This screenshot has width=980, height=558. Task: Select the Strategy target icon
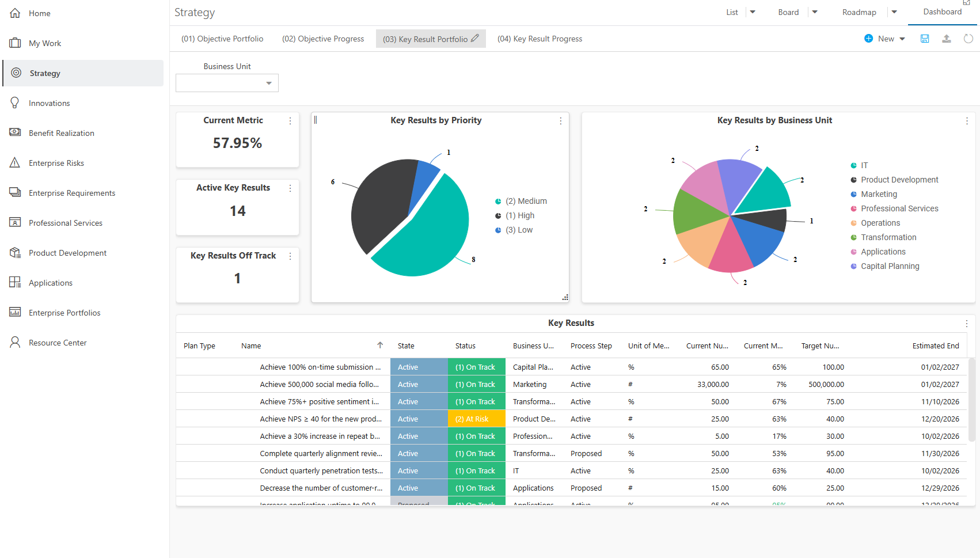tap(16, 73)
